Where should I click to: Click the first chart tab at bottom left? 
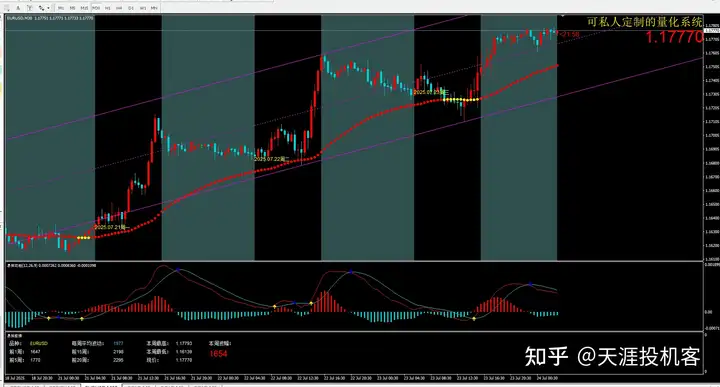pyautogui.click(x=23, y=386)
